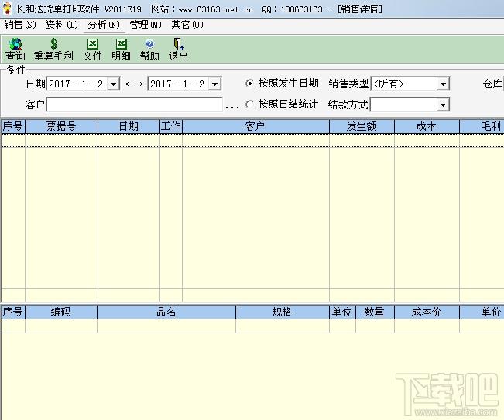
Task: Click the 单价 column header
Action: pos(482,312)
